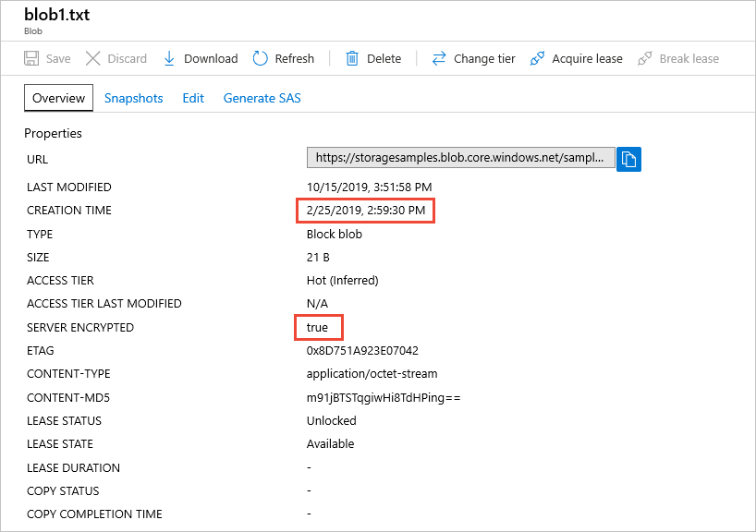Delete blob1.txt
The height and width of the screenshot is (532, 756).
373,58
